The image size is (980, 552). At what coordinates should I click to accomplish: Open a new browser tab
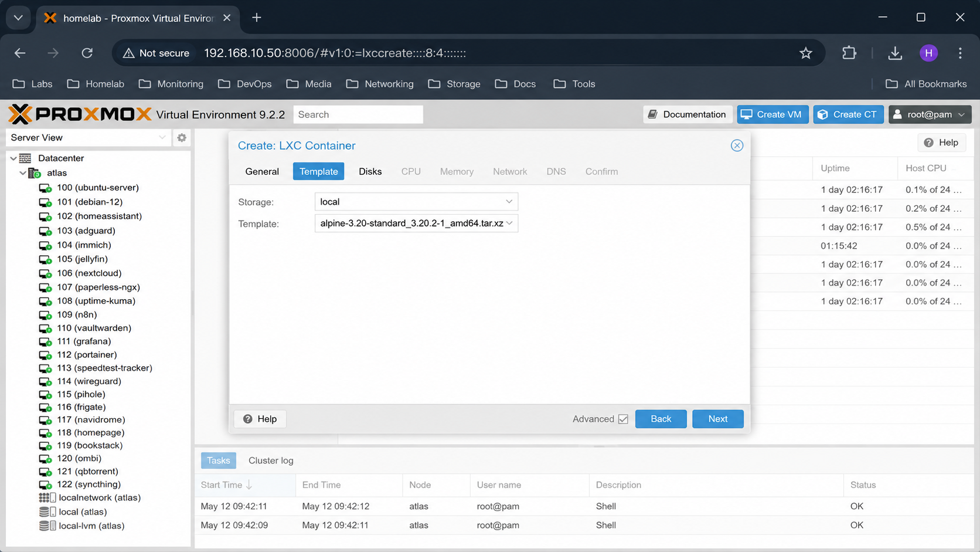point(256,18)
